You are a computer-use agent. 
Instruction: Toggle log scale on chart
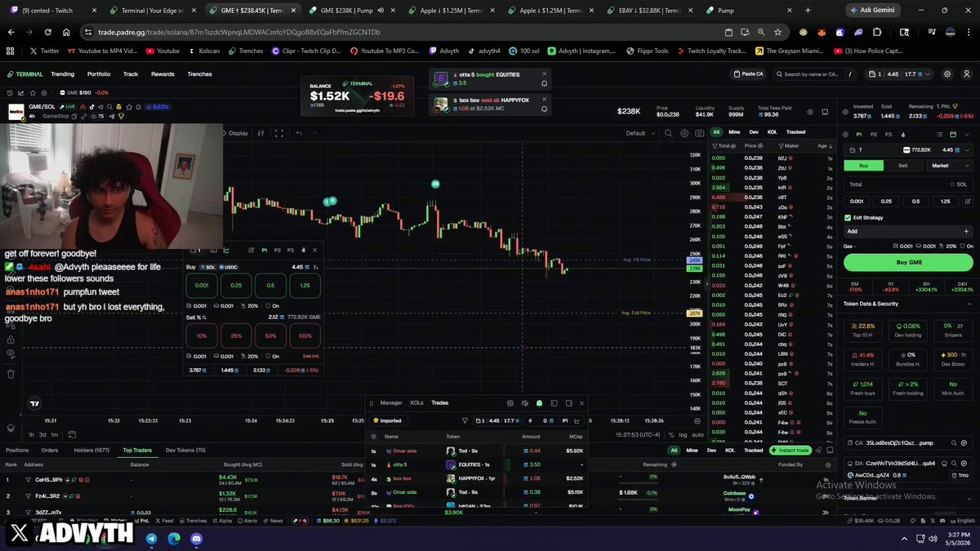(683, 434)
